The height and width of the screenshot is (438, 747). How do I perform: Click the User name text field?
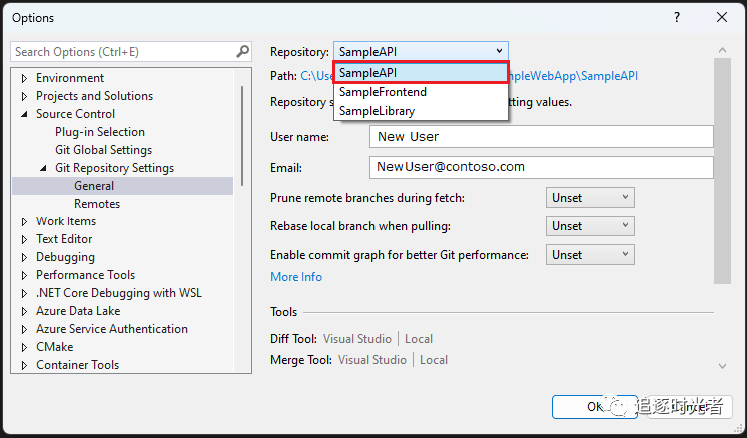tap(541, 137)
